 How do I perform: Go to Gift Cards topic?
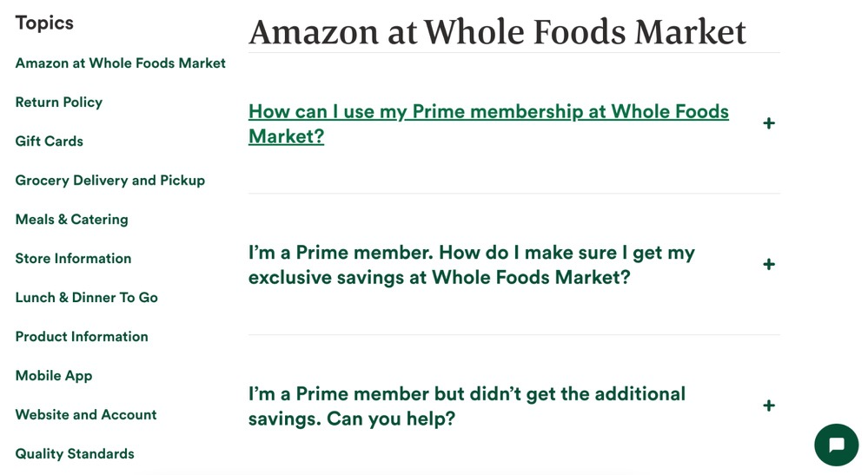coord(50,141)
